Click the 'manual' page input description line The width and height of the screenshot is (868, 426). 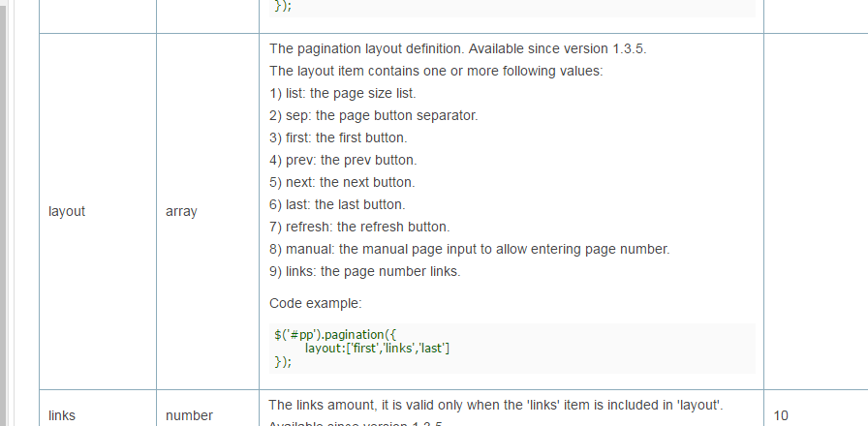(469, 249)
